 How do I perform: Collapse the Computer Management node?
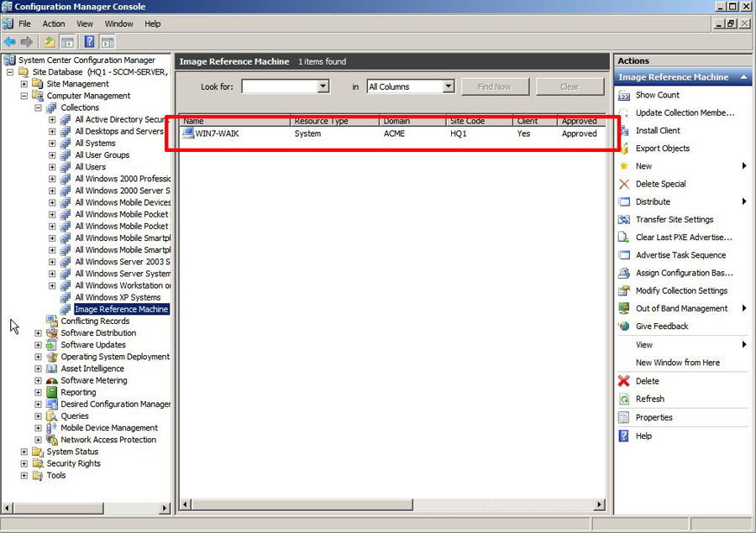pos(24,96)
